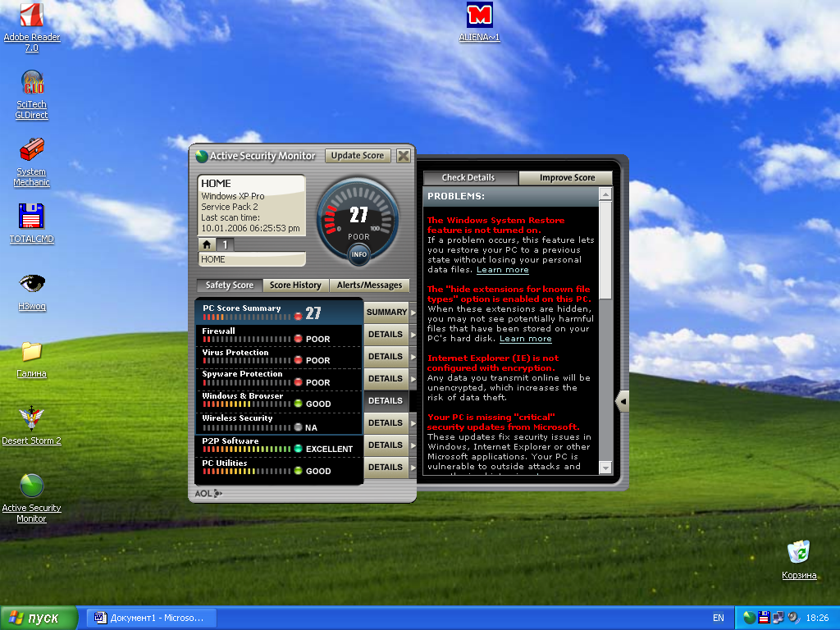This screenshot has height=630, width=840.
Task: Click the PC Score Summary bar meter
Action: coord(246,317)
